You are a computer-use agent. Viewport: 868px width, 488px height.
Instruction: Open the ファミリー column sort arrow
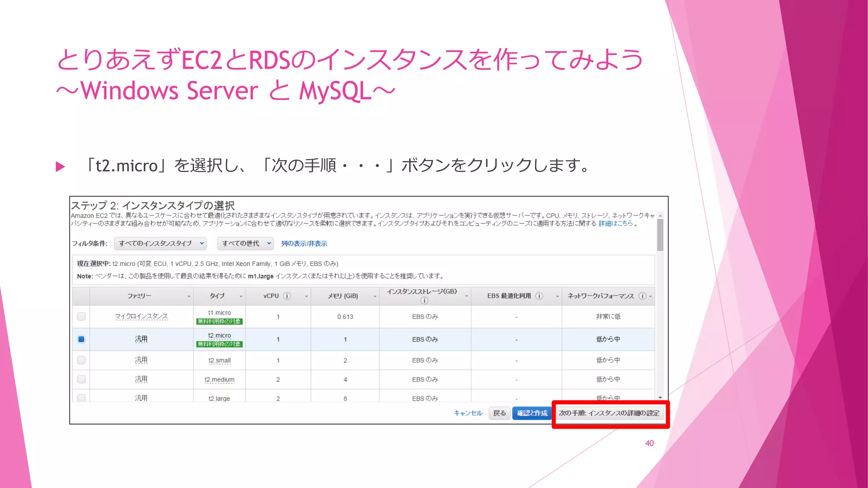pyautogui.click(x=189, y=297)
